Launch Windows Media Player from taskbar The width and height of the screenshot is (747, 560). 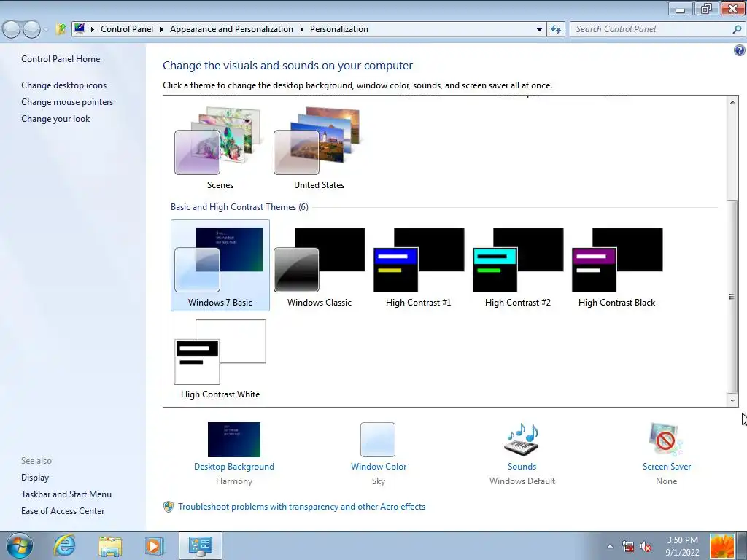point(155,545)
